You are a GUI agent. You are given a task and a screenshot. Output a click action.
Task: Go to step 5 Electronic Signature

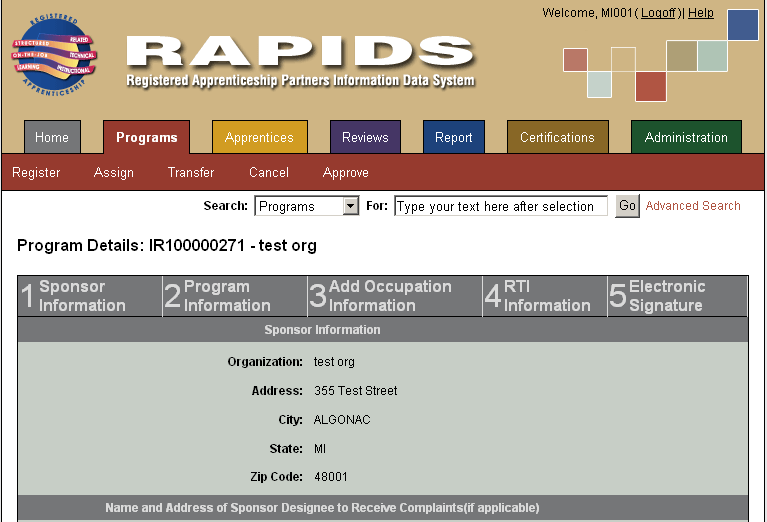[677, 296]
